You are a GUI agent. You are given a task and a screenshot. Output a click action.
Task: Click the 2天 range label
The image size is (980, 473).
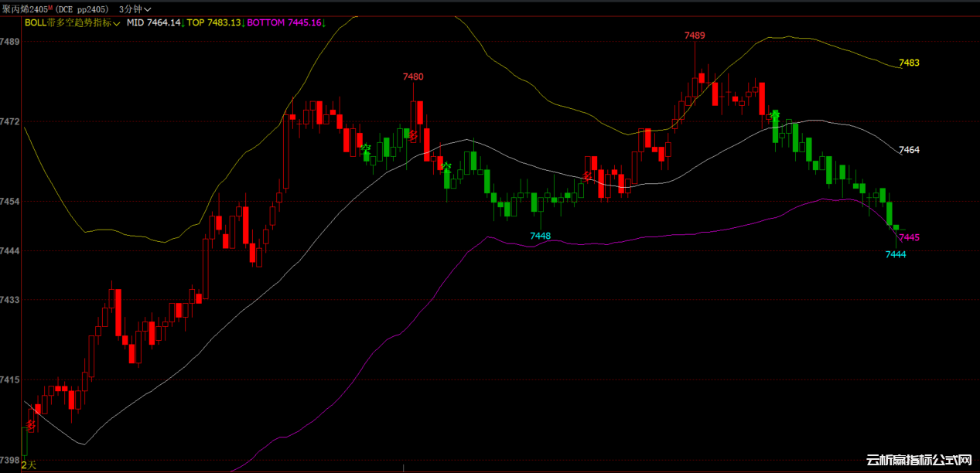29,464
